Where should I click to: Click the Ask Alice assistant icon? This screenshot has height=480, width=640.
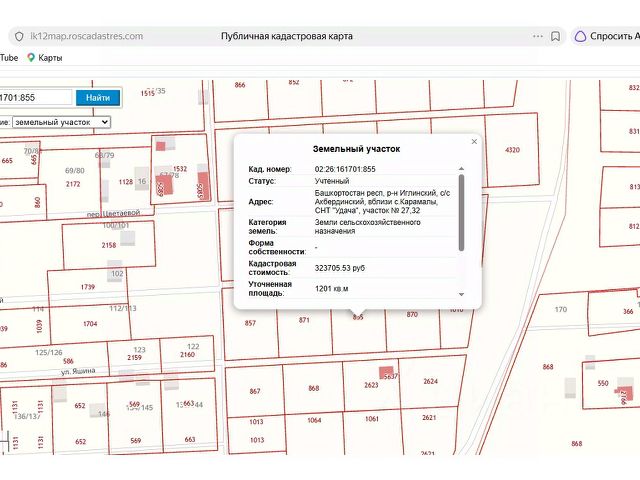click(x=580, y=36)
